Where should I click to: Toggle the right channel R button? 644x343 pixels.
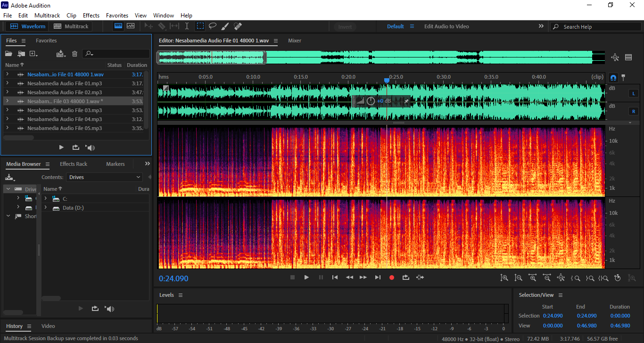633,111
